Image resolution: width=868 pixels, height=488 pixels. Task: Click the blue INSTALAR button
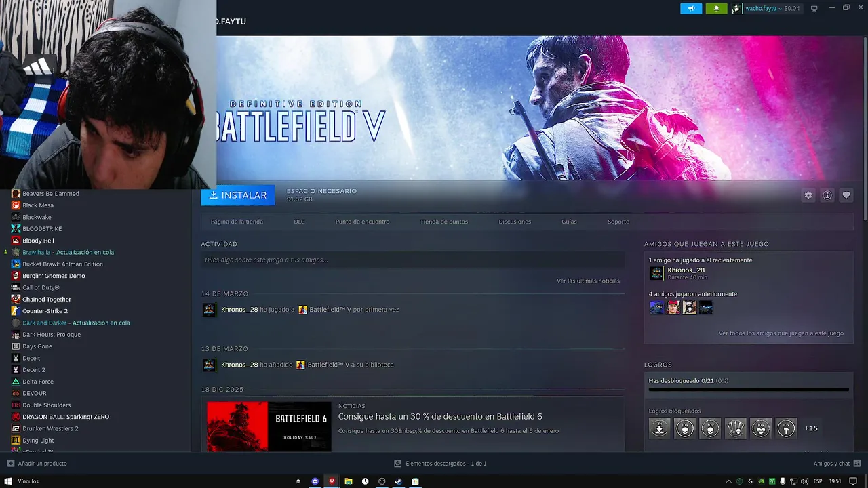[x=237, y=195]
